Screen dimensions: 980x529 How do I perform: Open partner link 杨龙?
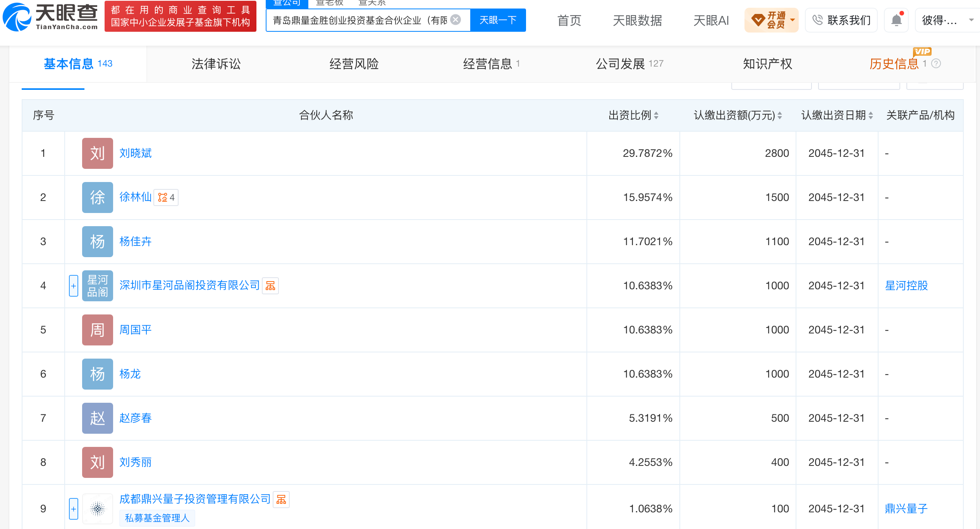[130, 374]
